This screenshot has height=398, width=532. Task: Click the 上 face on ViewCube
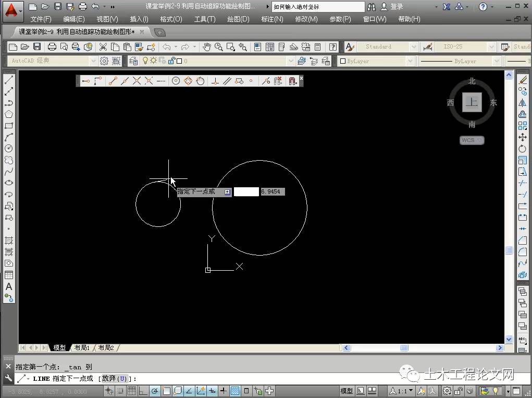pyautogui.click(x=472, y=102)
